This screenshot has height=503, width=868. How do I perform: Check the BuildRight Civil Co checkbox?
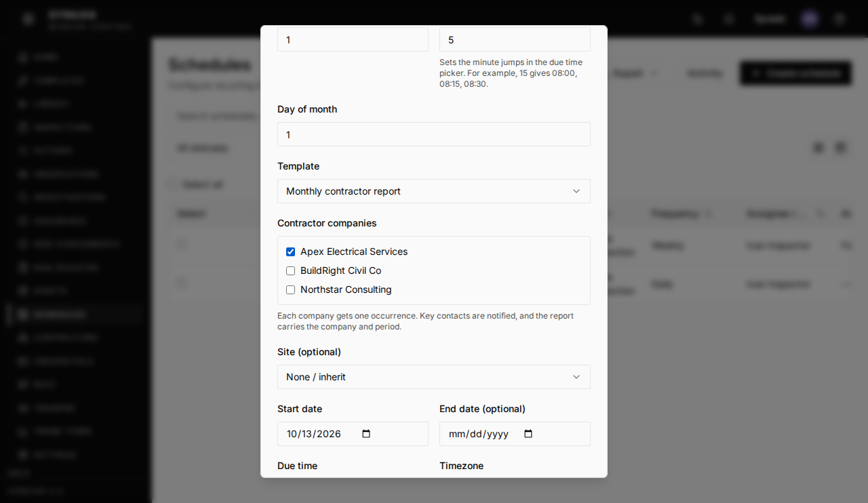coord(290,270)
